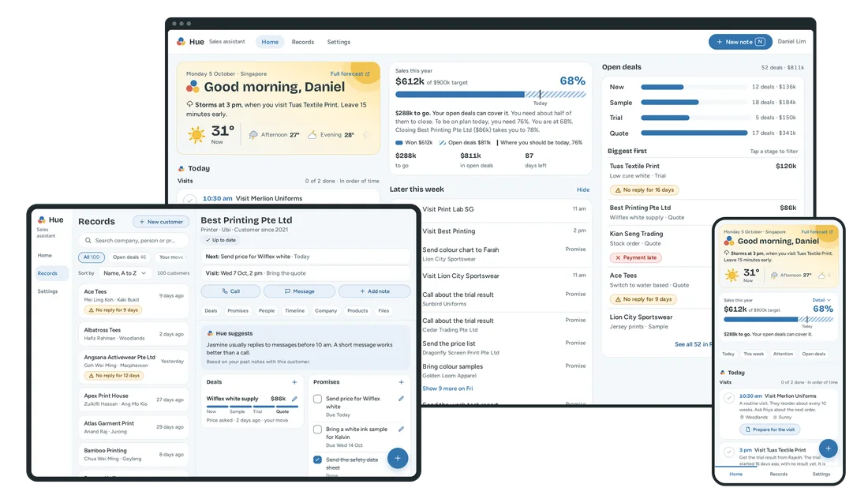Image resolution: width=868 pixels, height=499 pixels.
Task: Add a promise with the Promises plus icon
Action: point(402,382)
